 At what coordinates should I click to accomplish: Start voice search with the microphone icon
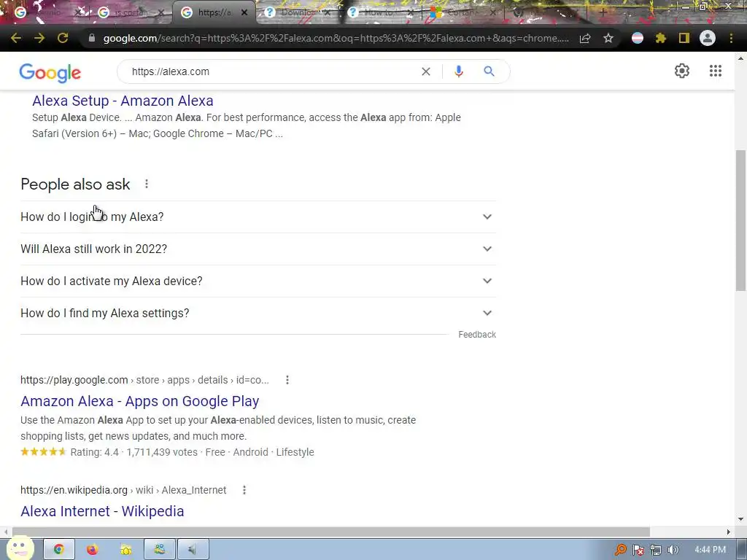point(459,71)
